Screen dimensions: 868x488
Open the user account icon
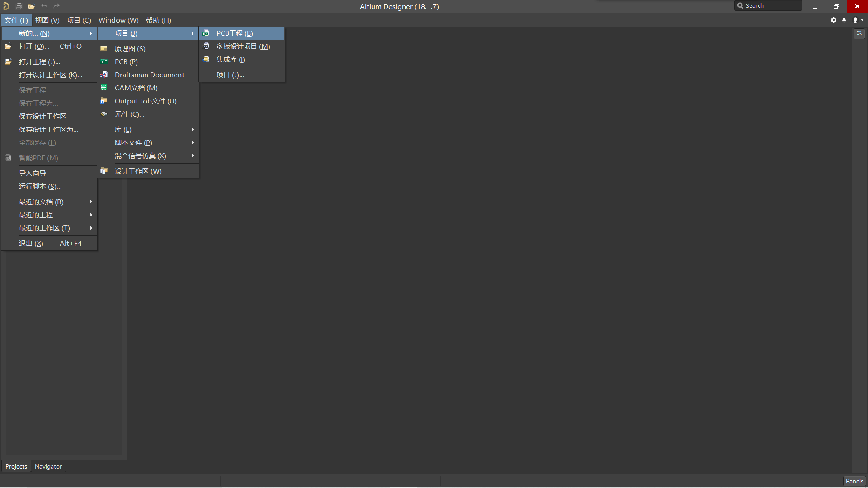[855, 20]
